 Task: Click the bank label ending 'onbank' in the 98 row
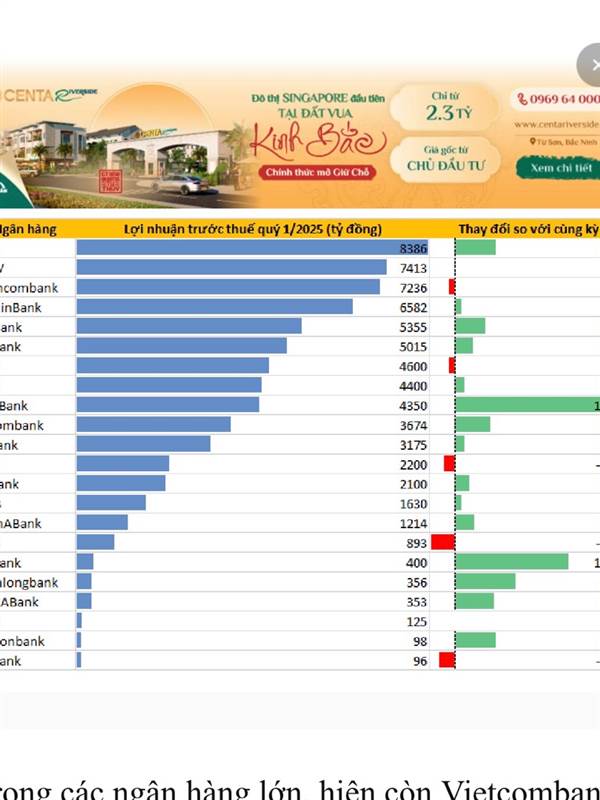(x=22, y=641)
